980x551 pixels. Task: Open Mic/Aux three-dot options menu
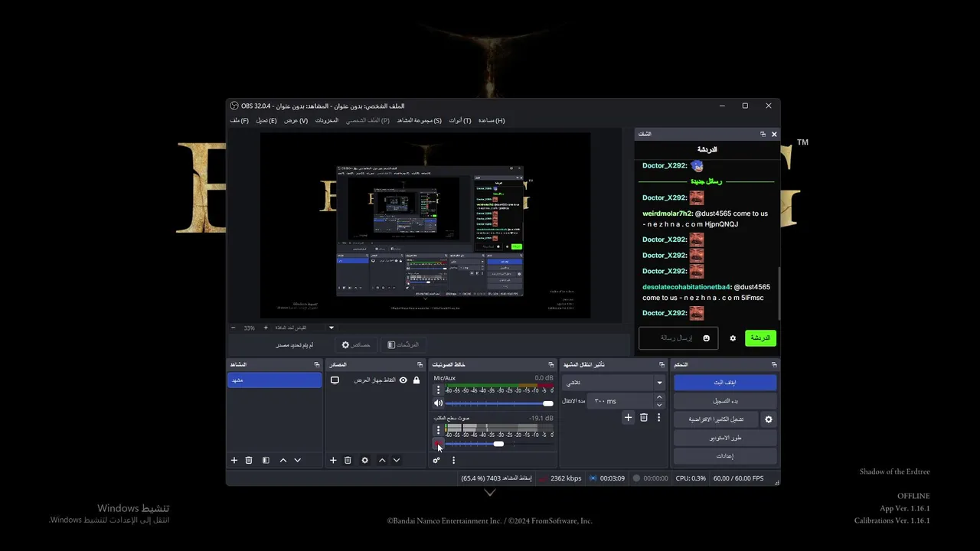pos(438,390)
